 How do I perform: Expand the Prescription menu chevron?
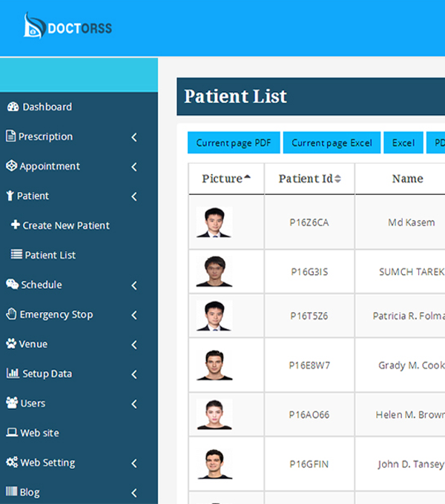coord(134,137)
